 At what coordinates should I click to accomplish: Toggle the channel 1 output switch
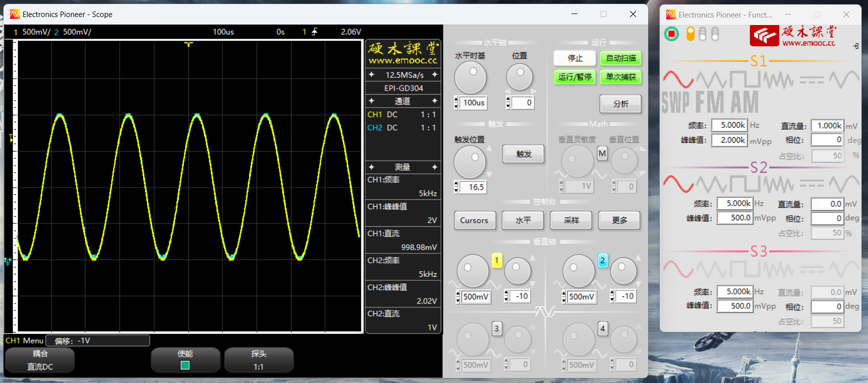[690, 34]
